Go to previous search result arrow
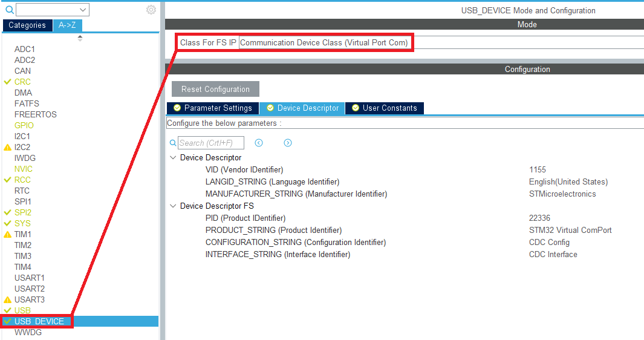The width and height of the screenshot is (644, 340). click(259, 143)
